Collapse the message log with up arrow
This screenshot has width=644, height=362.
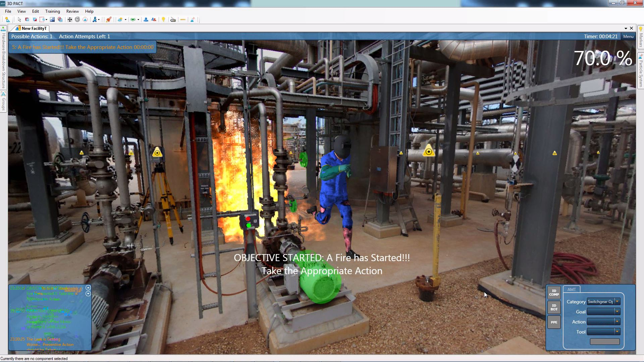click(x=88, y=288)
